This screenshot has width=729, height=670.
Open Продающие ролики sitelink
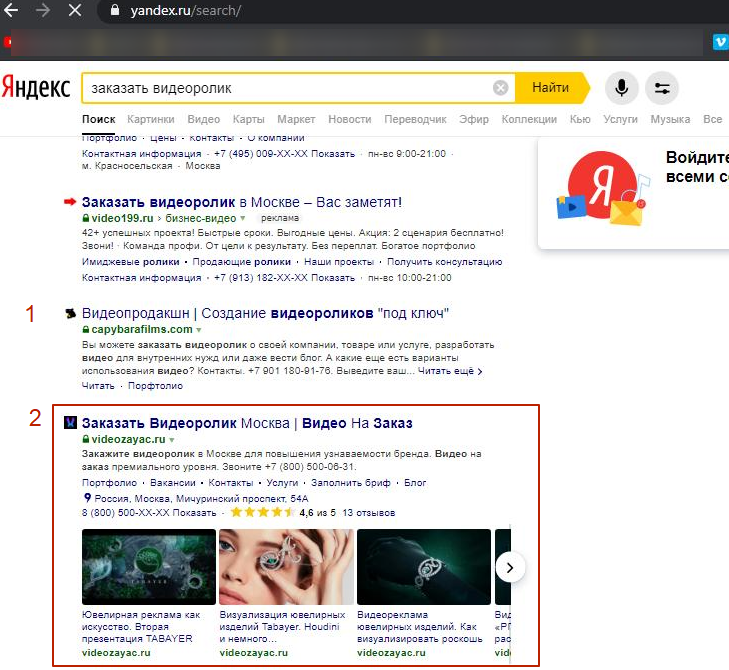(x=242, y=262)
